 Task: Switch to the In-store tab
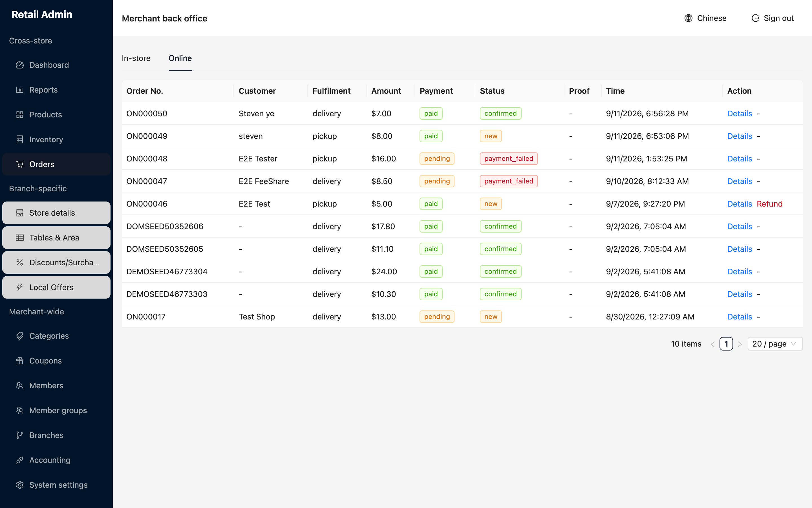click(136, 58)
